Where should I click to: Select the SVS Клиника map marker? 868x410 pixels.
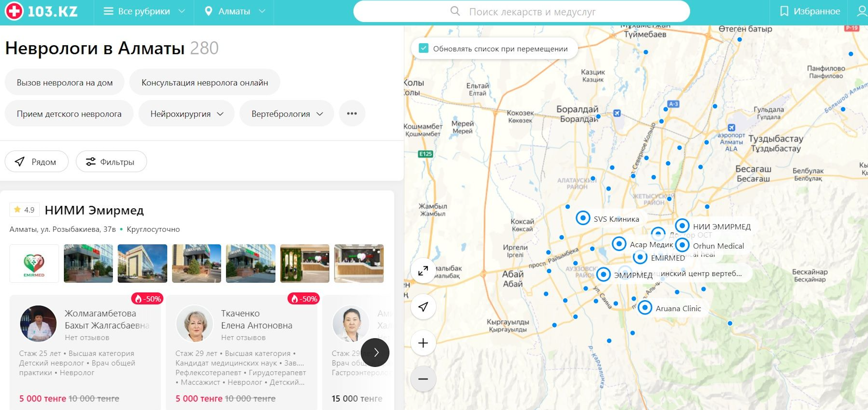583,218
